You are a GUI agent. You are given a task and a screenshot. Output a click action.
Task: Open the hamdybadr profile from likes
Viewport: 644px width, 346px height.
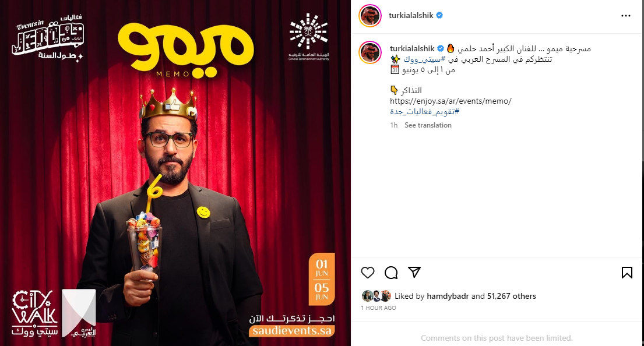(x=448, y=296)
